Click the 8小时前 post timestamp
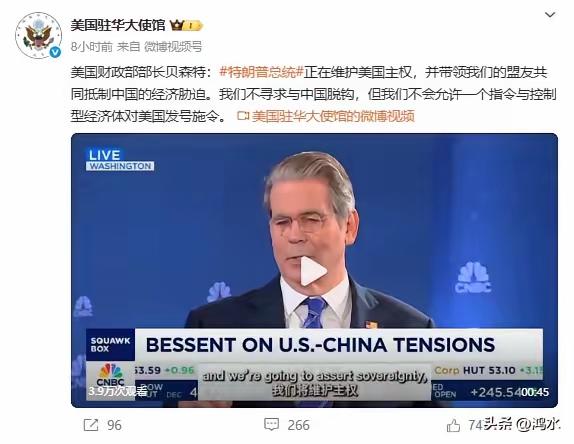Screen dimensions: 574x444 pos(92,46)
